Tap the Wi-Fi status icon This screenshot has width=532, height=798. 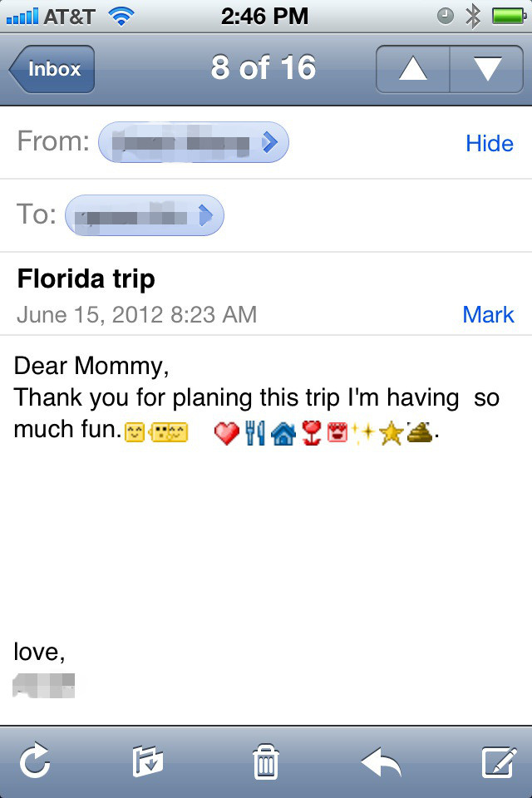122,16
